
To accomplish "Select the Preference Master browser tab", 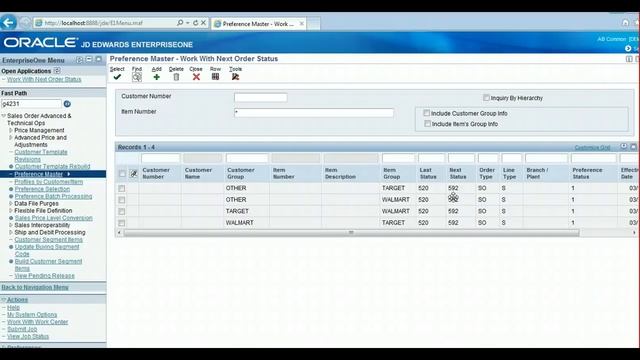I will [x=259, y=24].
